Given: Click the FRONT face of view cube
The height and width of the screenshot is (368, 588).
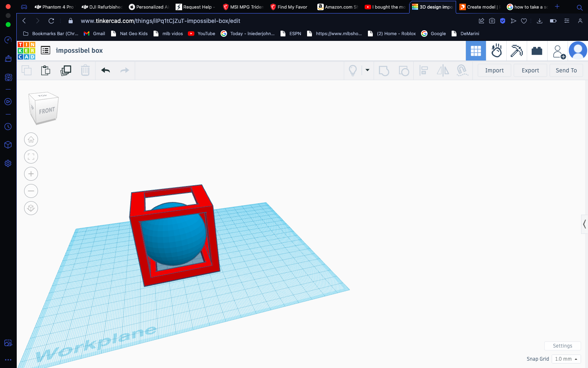Looking at the screenshot, I should tap(47, 110).
